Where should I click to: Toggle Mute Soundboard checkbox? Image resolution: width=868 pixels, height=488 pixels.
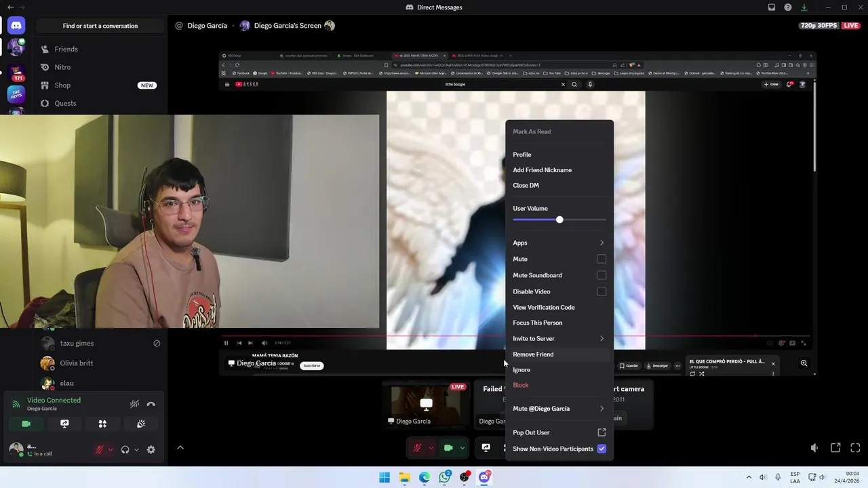[601, 275]
